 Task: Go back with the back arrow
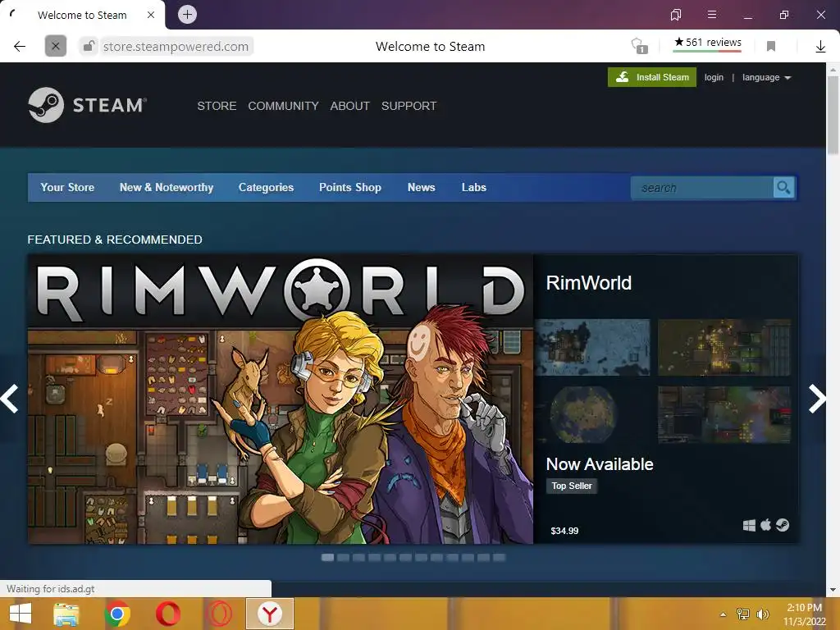pyautogui.click(x=20, y=46)
